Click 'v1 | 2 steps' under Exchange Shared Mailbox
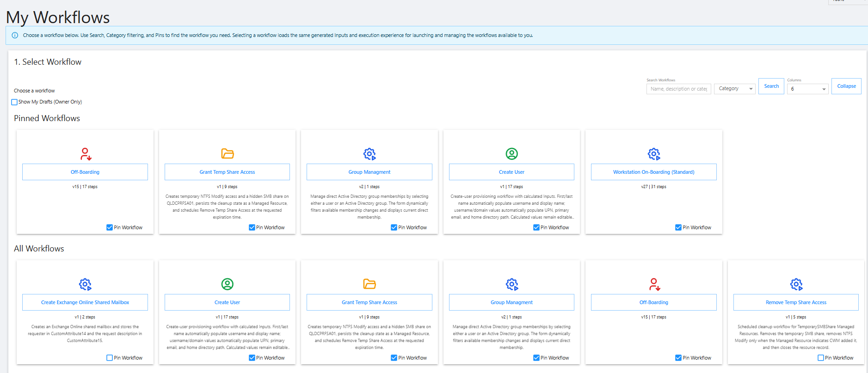Viewport: 868px width, 373px height. [x=85, y=317]
